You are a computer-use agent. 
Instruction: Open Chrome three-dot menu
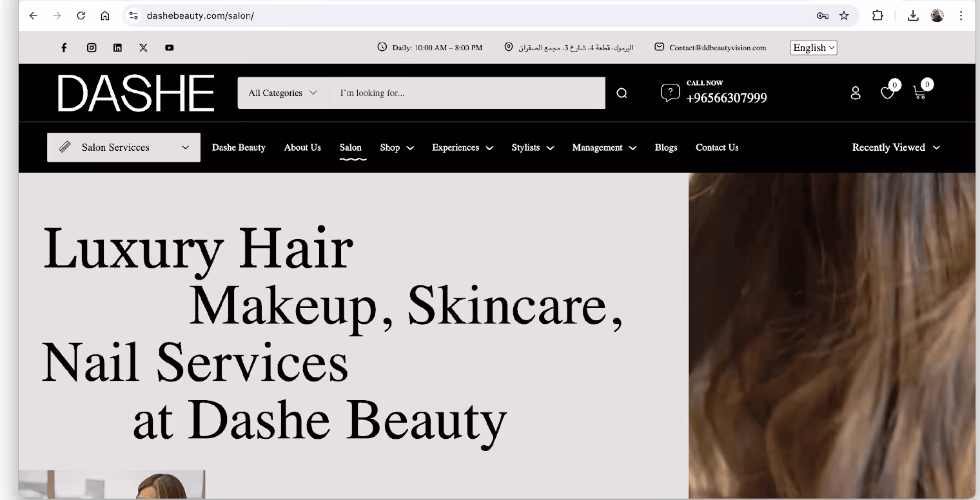[x=961, y=15]
